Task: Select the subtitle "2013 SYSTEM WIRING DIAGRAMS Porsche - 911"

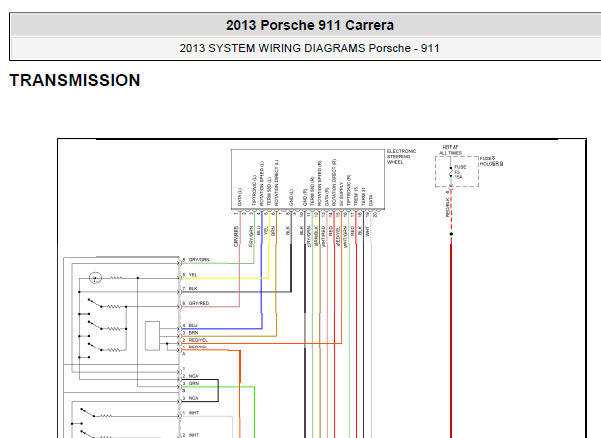Action: coord(309,48)
